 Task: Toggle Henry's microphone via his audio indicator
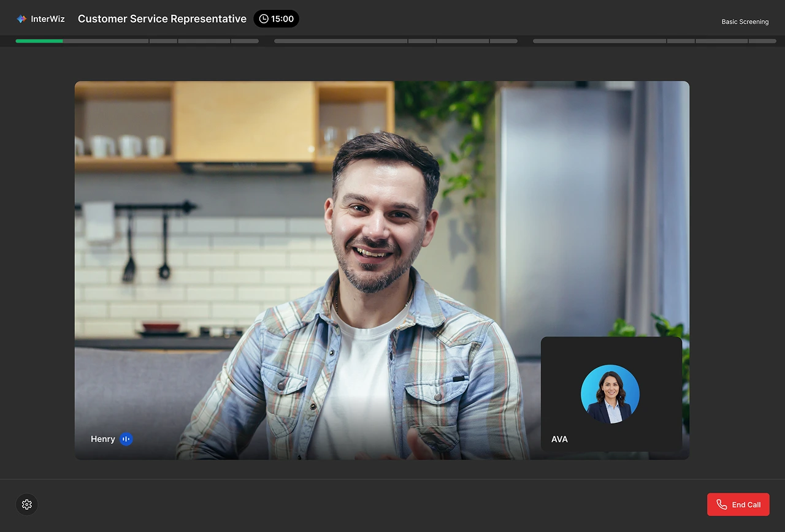[x=126, y=439]
